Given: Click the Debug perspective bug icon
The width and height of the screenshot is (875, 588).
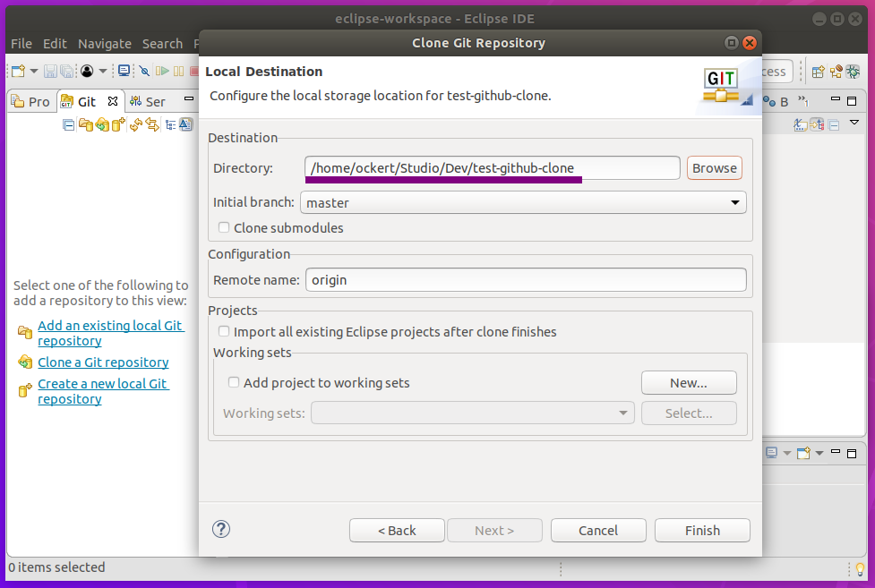Looking at the screenshot, I should (x=854, y=72).
